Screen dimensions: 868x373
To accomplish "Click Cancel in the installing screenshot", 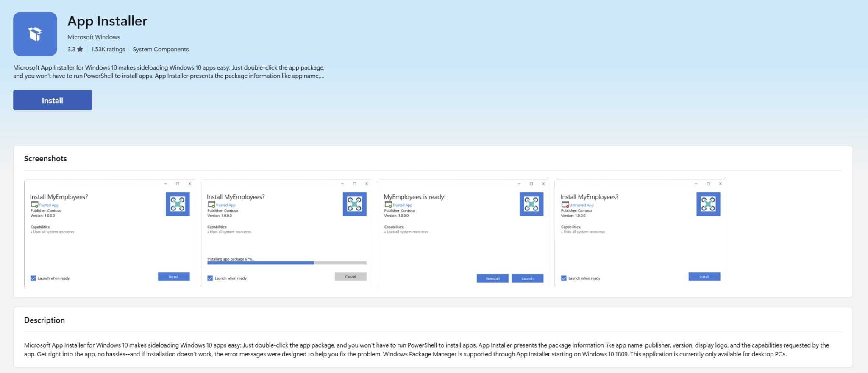I will 351,277.
